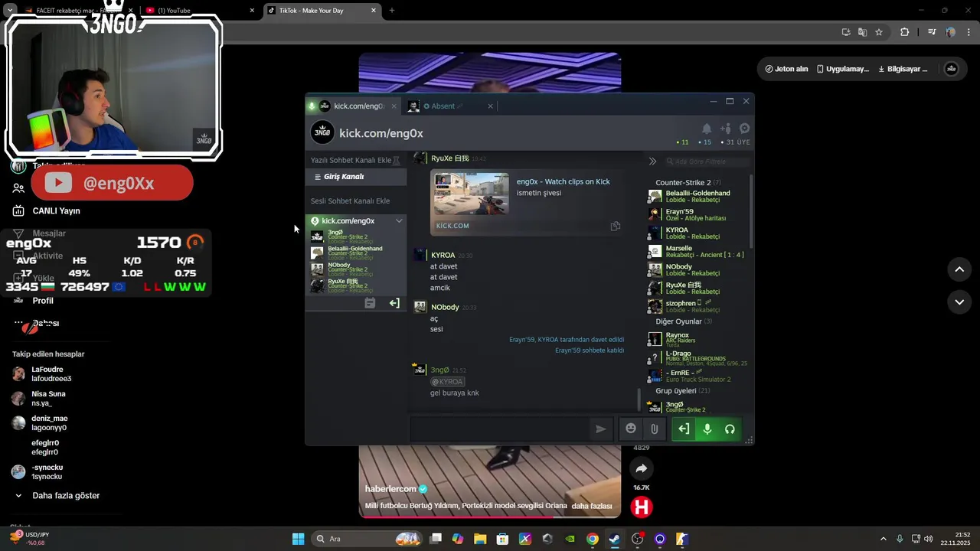
Task: Open the emoji picker in chat
Action: pyautogui.click(x=631, y=429)
